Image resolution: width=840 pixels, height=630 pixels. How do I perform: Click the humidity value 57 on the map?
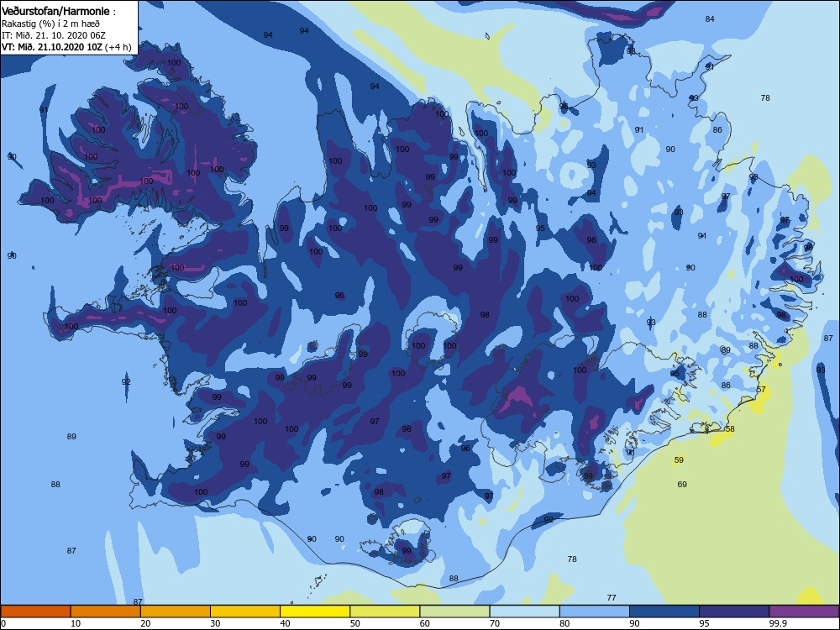point(761,390)
